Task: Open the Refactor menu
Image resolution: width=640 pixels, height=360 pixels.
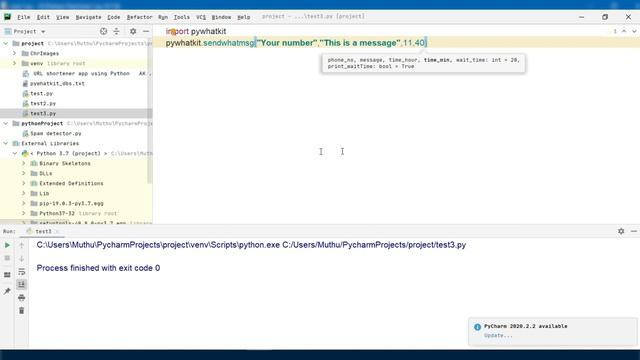Action: pyautogui.click(x=140, y=17)
